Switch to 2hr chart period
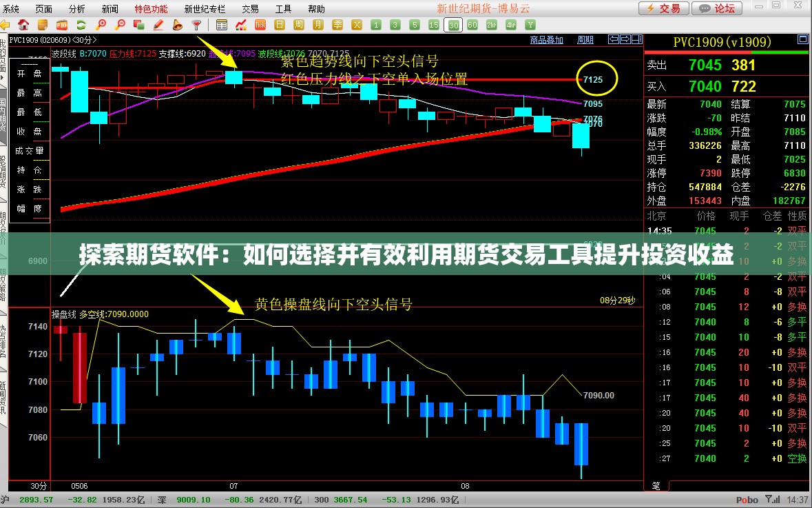812x508 pixels. 492,25
